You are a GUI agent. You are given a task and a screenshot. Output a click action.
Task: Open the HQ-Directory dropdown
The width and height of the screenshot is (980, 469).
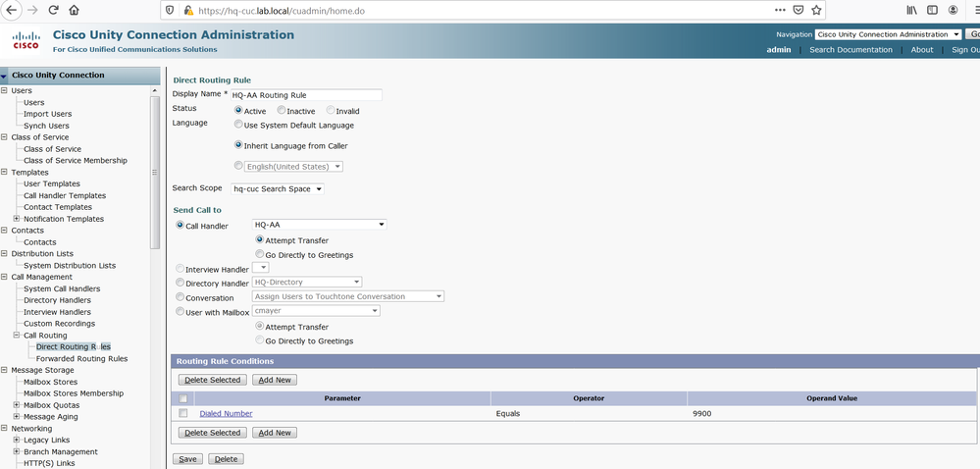pos(307,282)
